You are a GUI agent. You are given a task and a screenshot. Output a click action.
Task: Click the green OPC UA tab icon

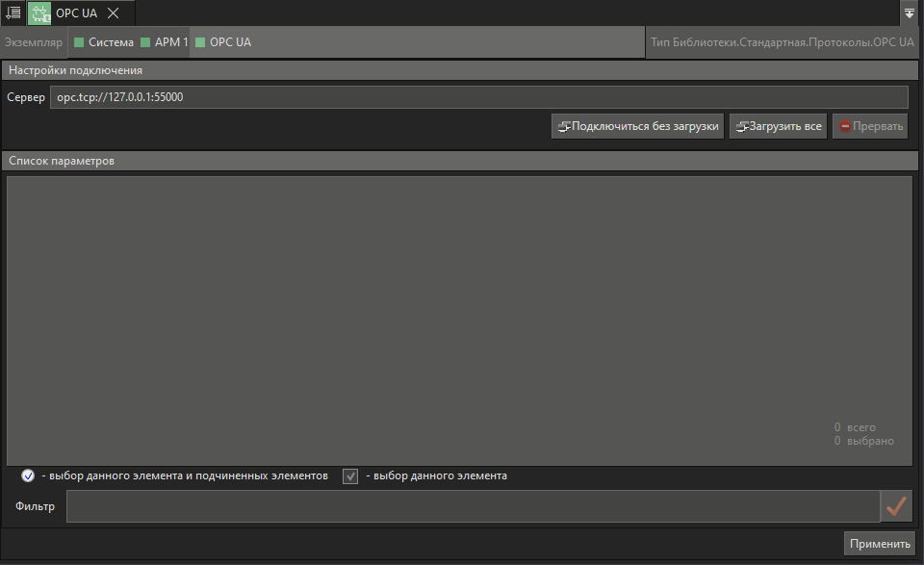[x=40, y=13]
